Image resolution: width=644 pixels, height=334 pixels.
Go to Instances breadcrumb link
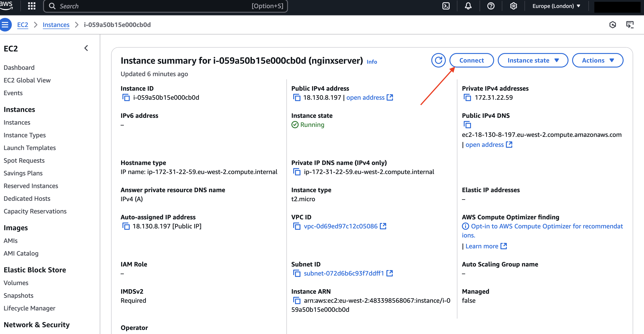click(x=56, y=25)
